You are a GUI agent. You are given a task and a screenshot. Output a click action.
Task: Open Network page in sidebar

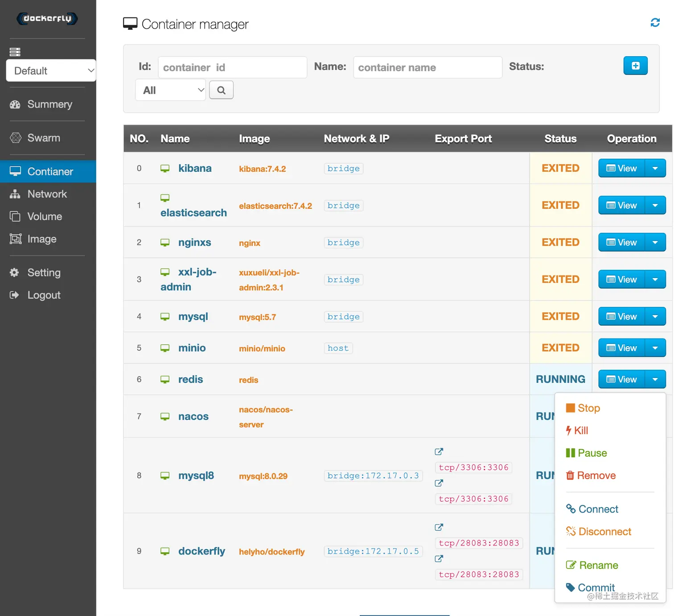[48, 194]
